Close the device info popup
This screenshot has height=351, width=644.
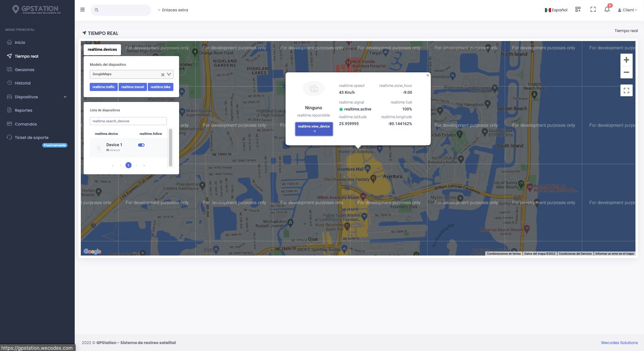pyautogui.click(x=428, y=75)
